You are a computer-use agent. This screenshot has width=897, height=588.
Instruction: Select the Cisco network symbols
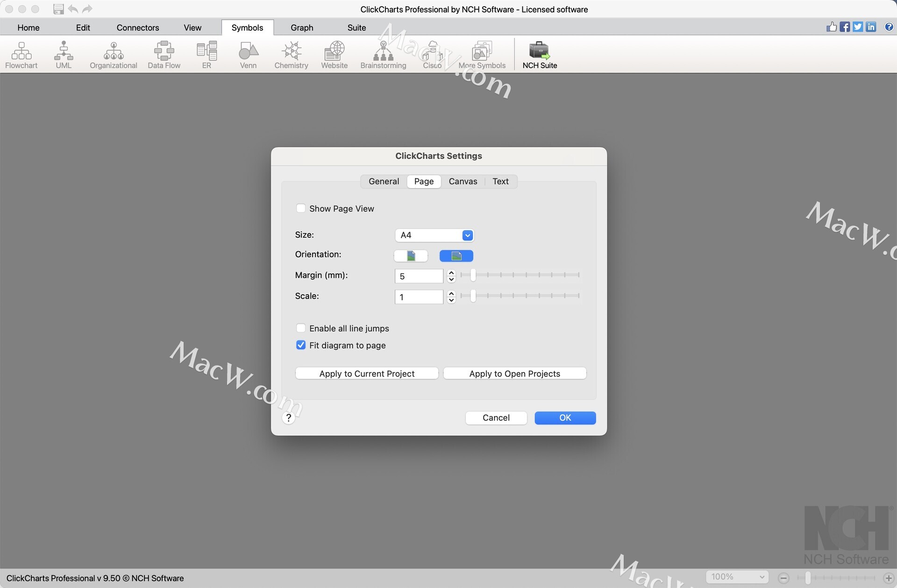point(432,55)
